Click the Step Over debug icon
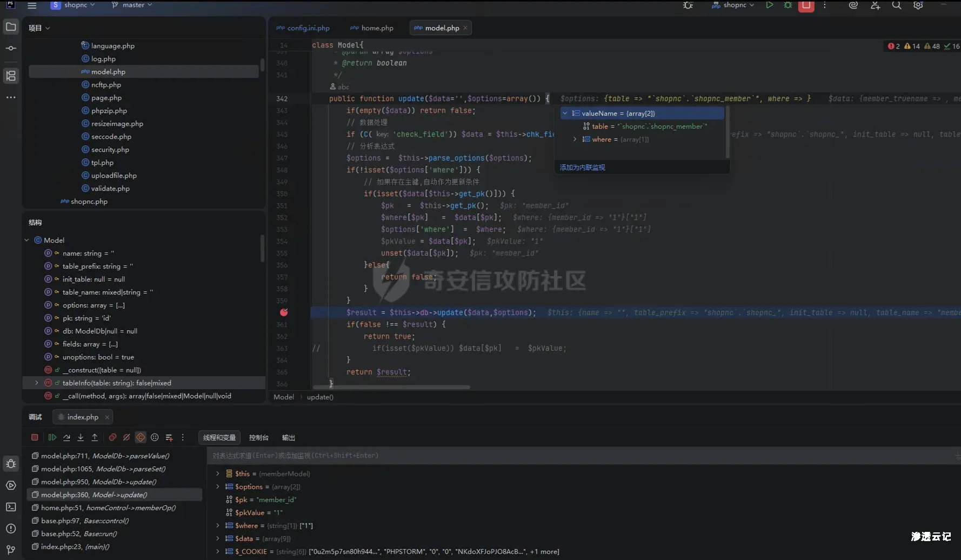 point(66,437)
